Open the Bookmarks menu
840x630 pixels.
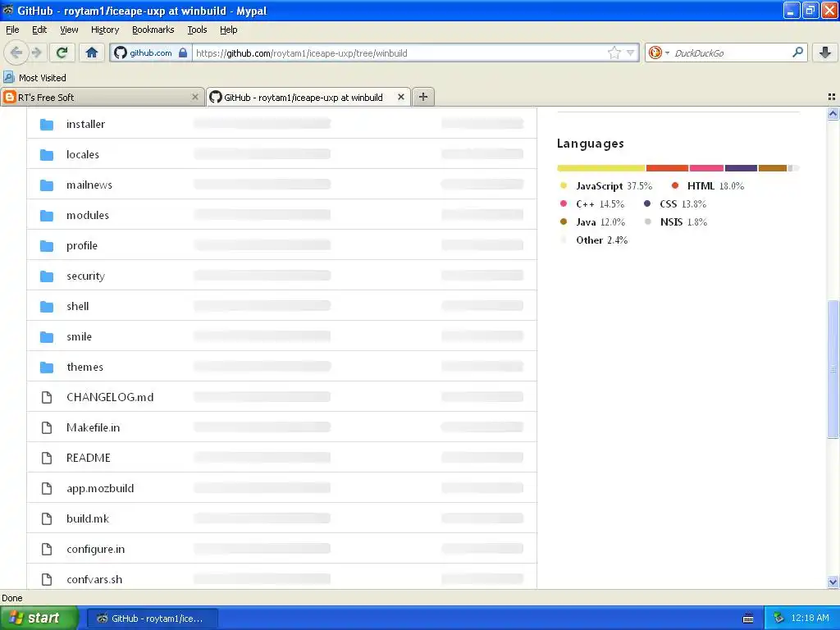coord(153,30)
